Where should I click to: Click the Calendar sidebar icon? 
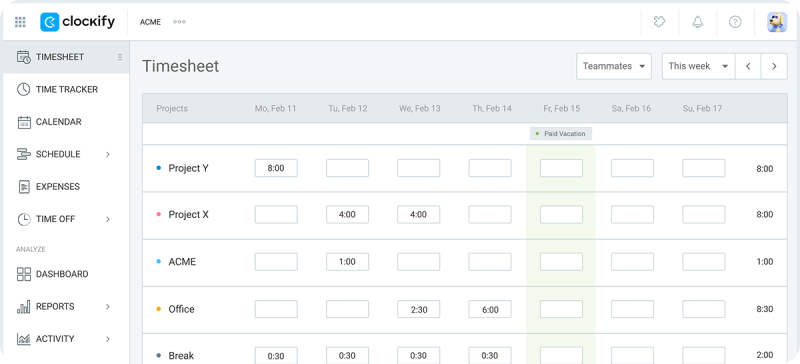pyautogui.click(x=23, y=122)
